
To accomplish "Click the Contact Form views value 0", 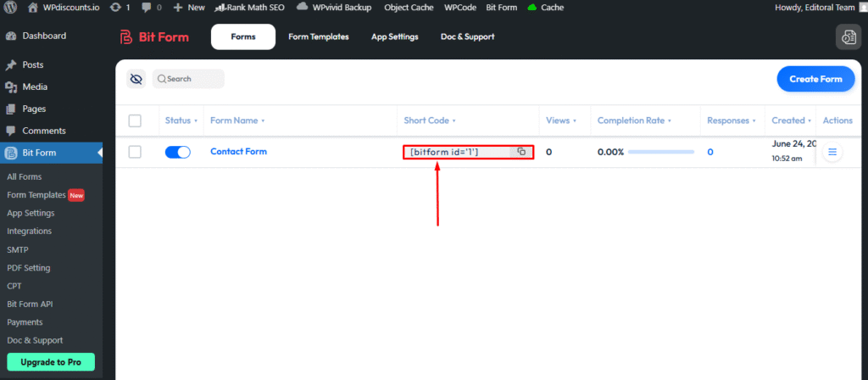I will [548, 152].
